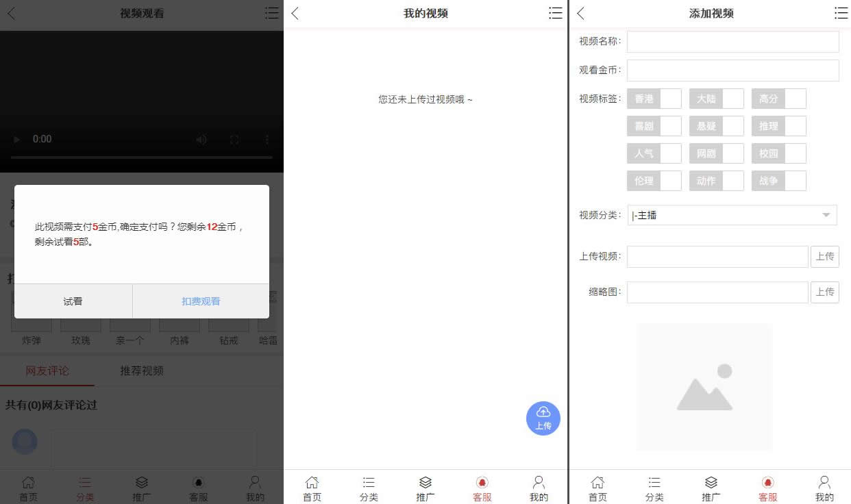Click the 视频名称 input field
Screen dimensions: 851x504
point(732,41)
